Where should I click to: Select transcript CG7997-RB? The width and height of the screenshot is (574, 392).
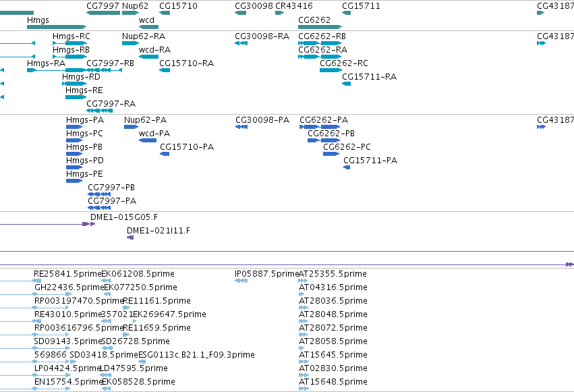tap(104, 70)
